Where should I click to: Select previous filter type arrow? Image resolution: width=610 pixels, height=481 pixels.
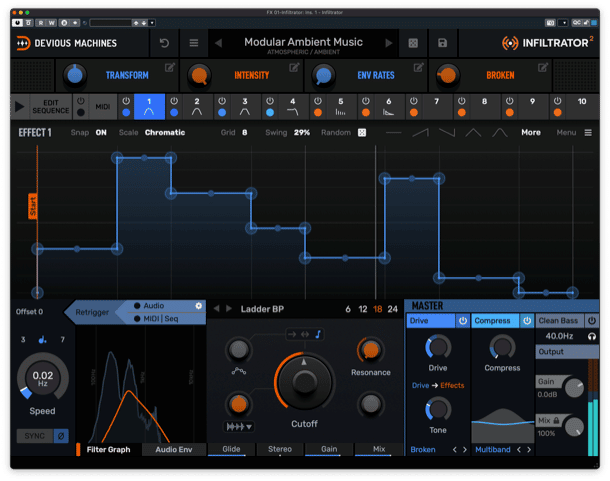coord(217,309)
